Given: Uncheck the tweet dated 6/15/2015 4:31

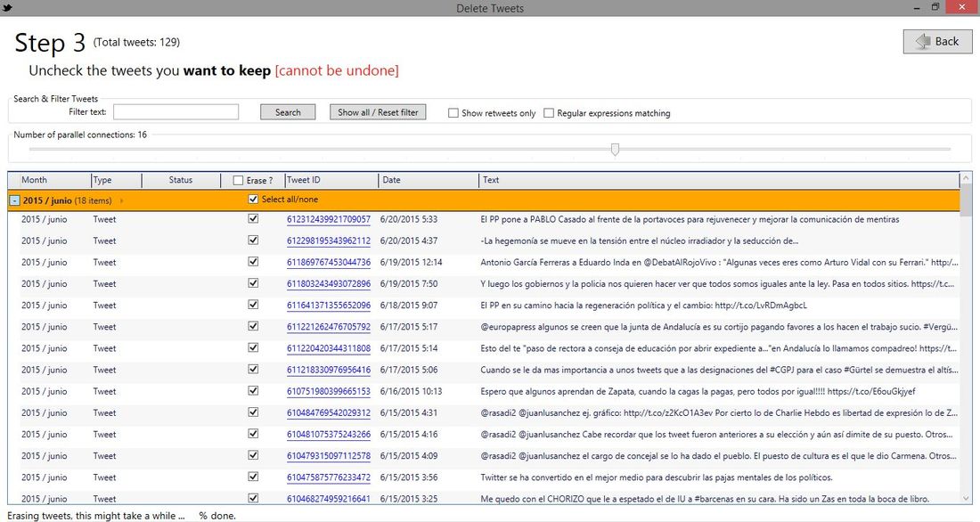Looking at the screenshot, I should (253, 412).
